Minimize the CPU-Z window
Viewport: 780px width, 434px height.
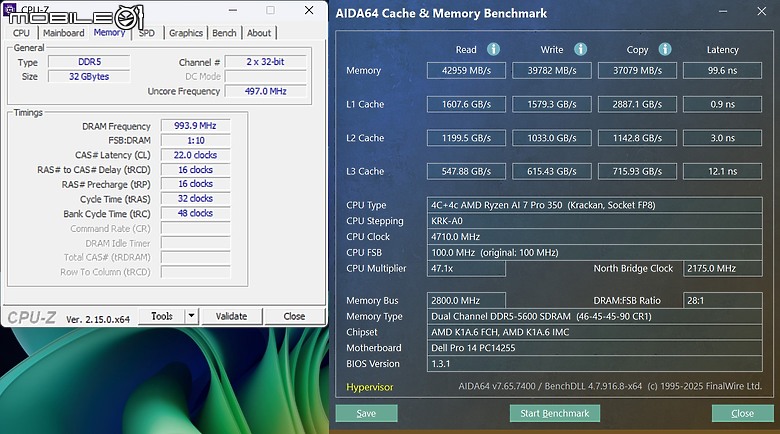(233, 10)
